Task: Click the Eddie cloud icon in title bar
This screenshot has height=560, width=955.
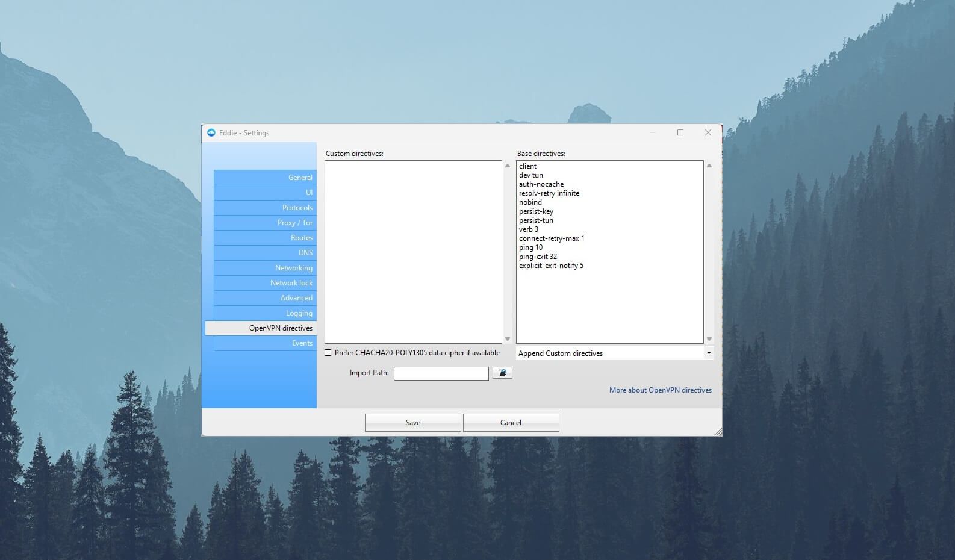Action: (x=211, y=132)
